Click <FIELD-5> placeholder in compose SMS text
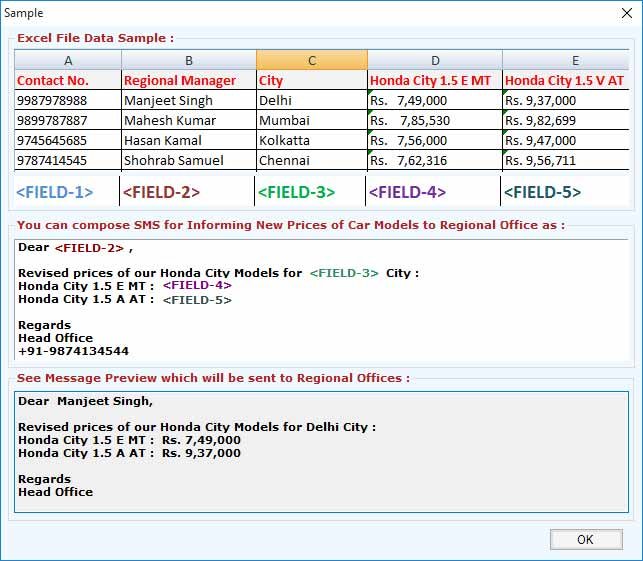 (x=197, y=299)
